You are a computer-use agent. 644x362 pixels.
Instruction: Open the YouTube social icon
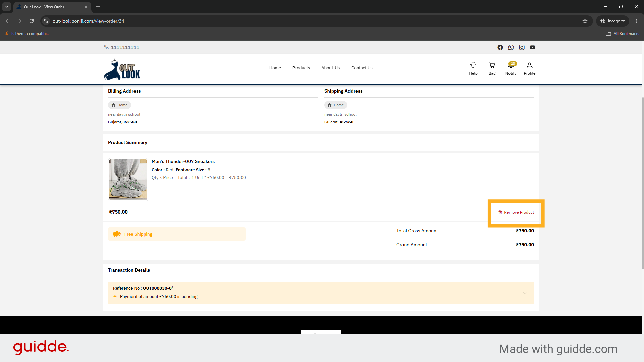(532, 47)
